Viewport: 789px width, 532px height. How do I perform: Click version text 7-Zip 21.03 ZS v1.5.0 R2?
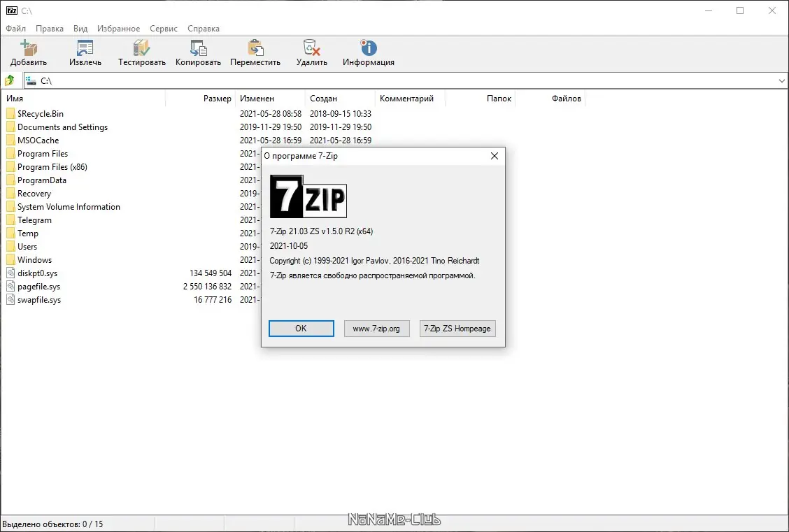(x=322, y=231)
